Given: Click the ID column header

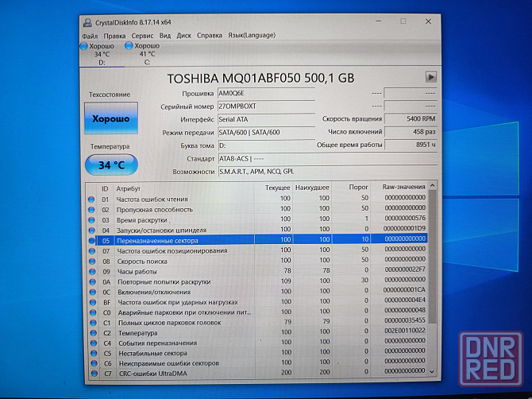Looking at the screenshot, I should [x=105, y=189].
